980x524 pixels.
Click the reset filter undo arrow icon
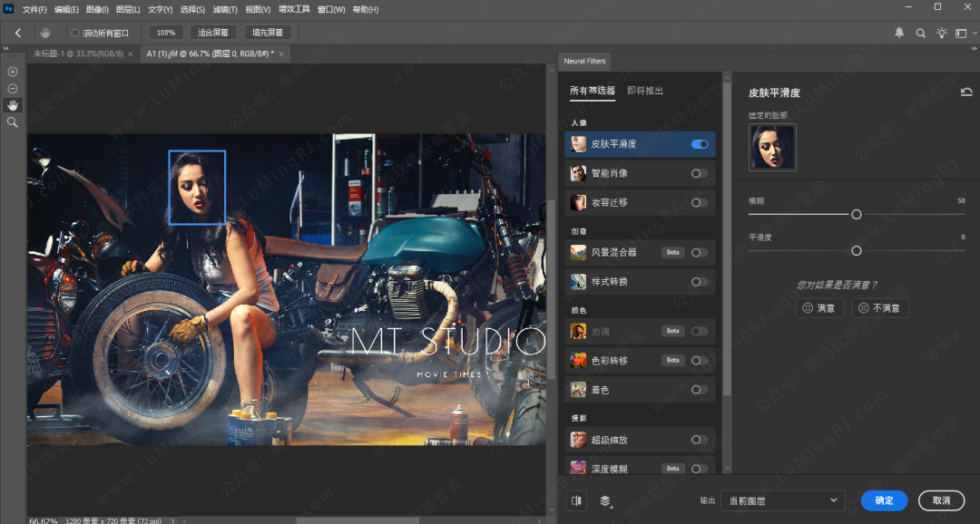[x=966, y=92]
